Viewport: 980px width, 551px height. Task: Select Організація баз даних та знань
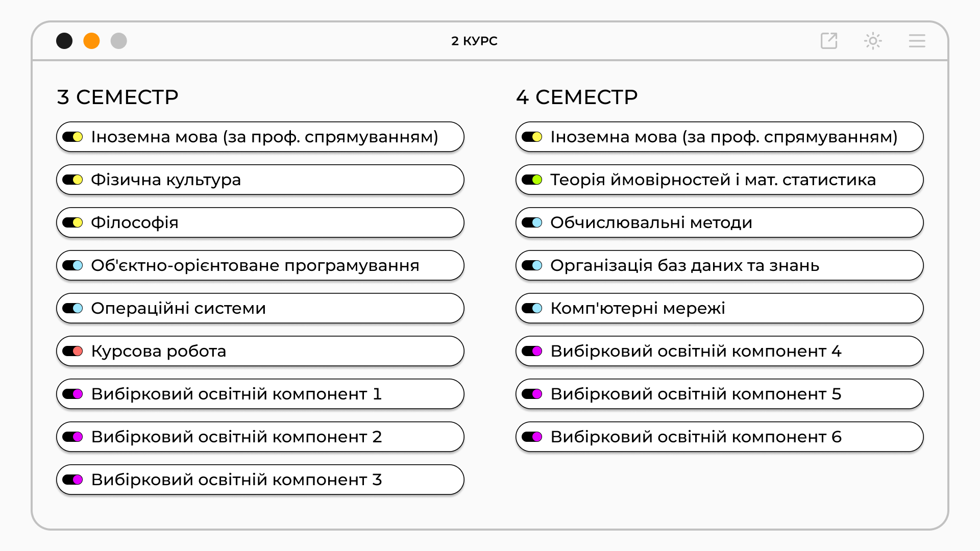coord(720,265)
